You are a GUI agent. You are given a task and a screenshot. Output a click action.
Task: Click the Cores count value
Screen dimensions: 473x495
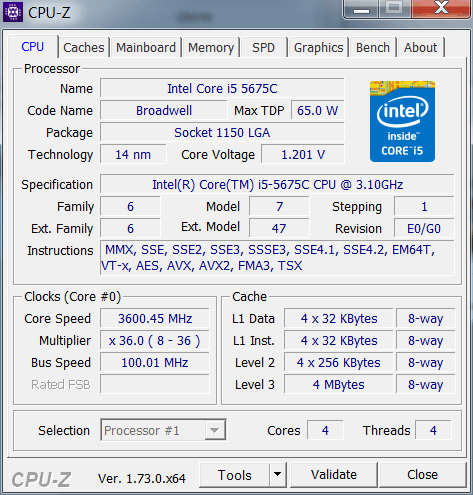[x=325, y=430]
